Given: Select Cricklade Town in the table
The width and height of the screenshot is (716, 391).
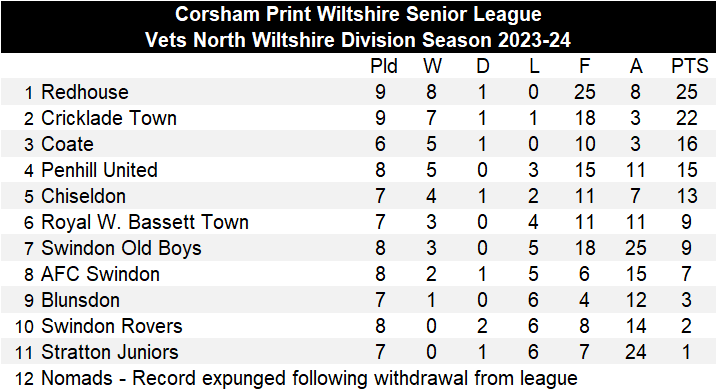Looking at the screenshot, I should pyautogui.click(x=109, y=118).
